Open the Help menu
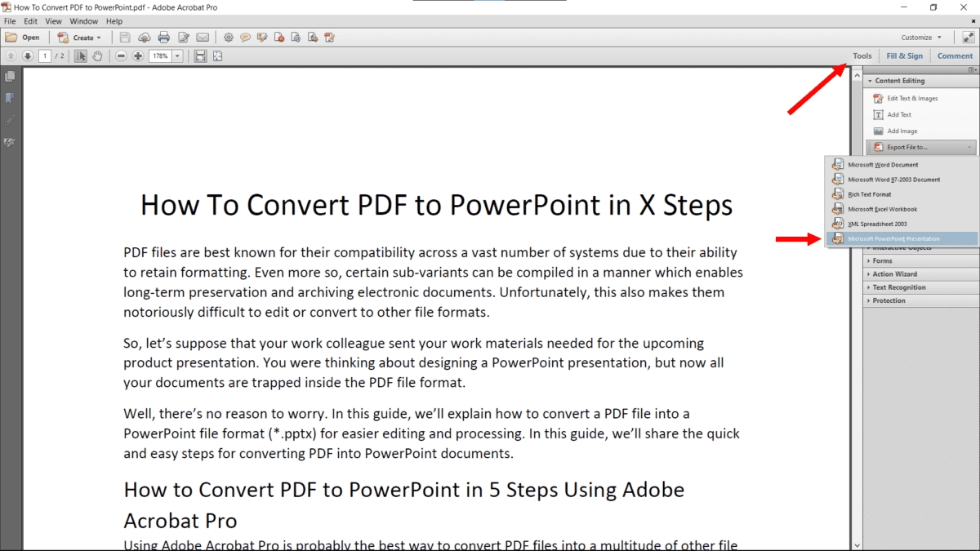The image size is (980, 551). [x=114, y=21]
